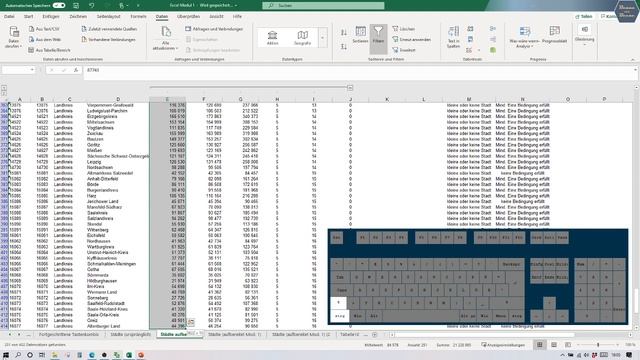The width and height of the screenshot is (640, 360).
Task: Click the zoom slider in status bar
Action: pyautogui.click(x=598, y=345)
